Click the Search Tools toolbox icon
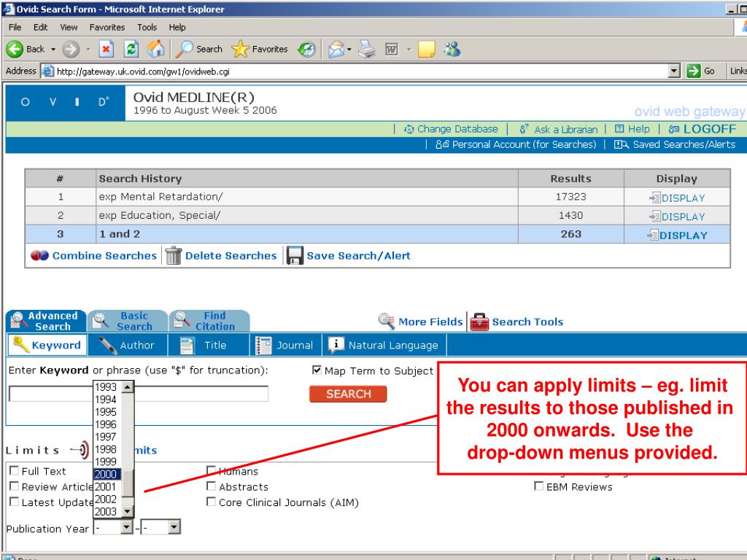Viewport: 747px width, 560px height. pos(479,322)
